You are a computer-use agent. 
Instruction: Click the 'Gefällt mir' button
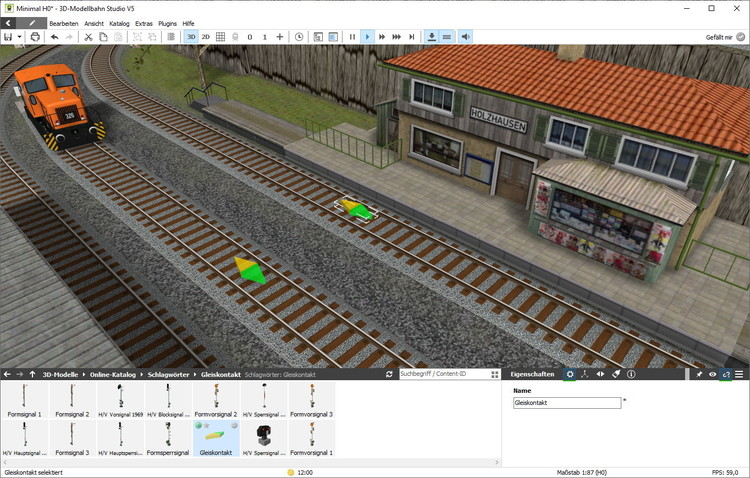click(723, 37)
